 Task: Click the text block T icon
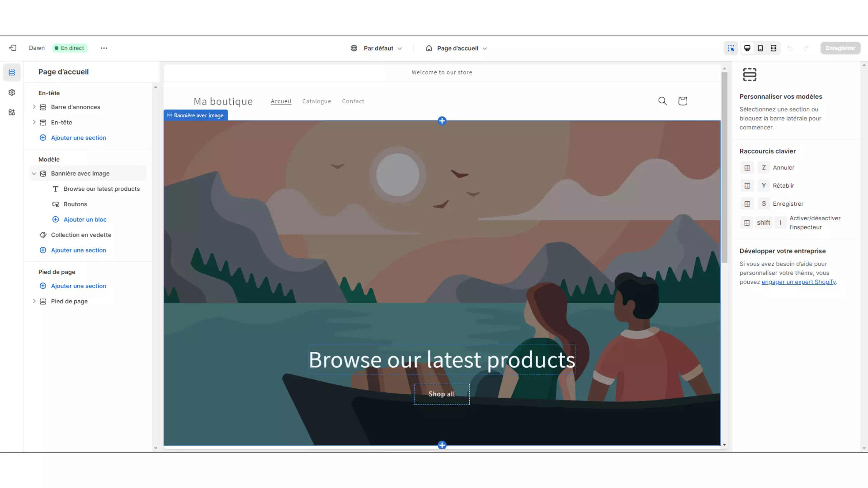click(56, 189)
